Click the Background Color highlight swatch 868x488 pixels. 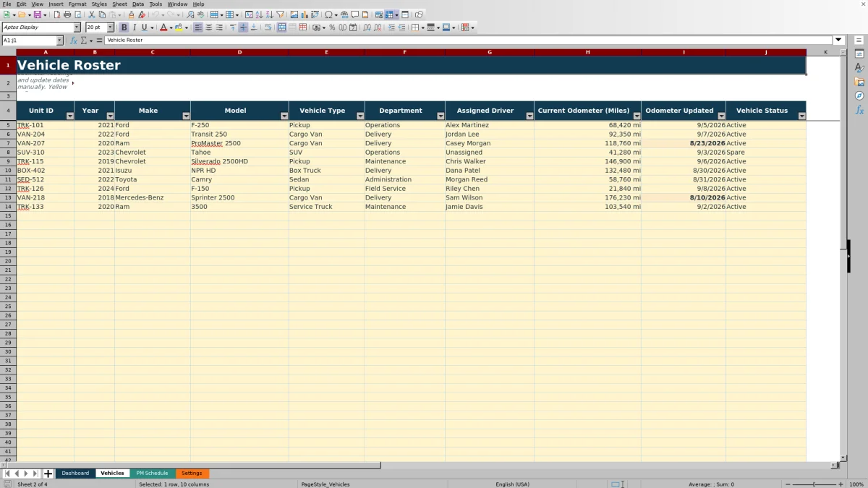click(x=179, y=27)
